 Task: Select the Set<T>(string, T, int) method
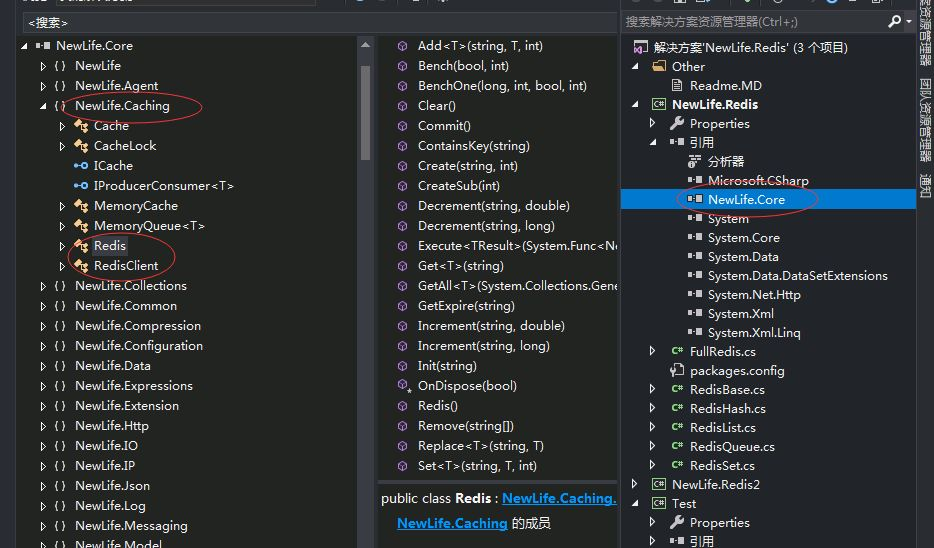pyautogui.click(x=477, y=466)
